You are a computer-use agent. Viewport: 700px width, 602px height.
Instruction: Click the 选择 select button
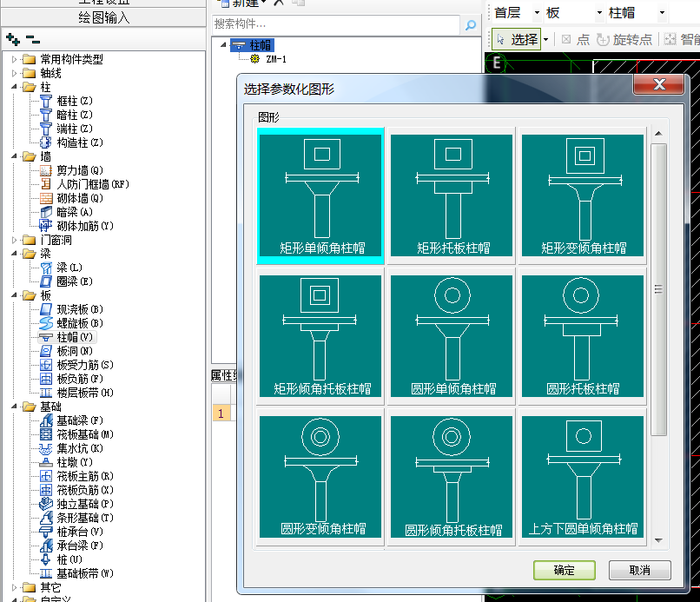(517, 40)
